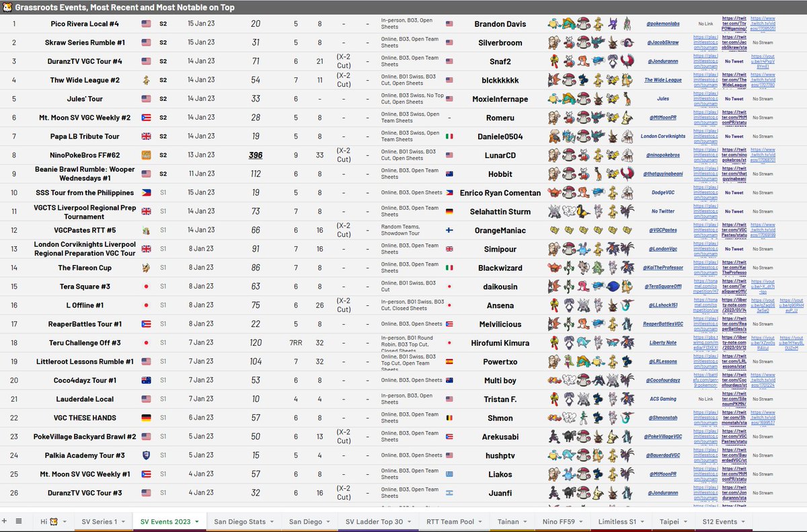Screen dimensions: 807x532
Task: Click the Palkia Academy Tour #3 shield icon
Action: 146,455
